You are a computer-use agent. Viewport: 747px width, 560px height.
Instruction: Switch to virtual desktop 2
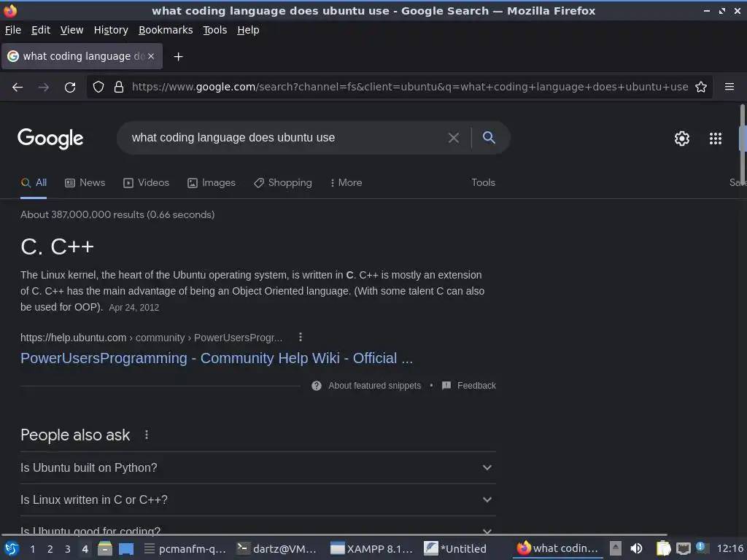(x=50, y=549)
